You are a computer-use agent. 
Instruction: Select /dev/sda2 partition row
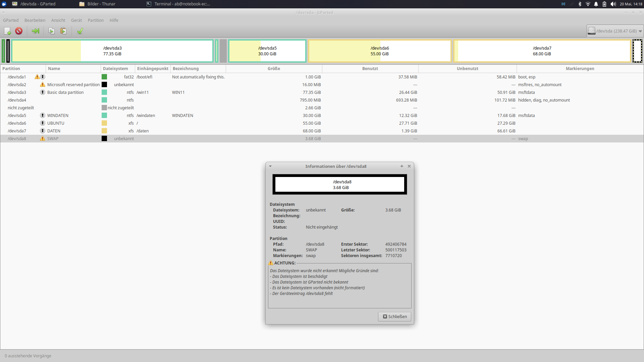[322, 85]
